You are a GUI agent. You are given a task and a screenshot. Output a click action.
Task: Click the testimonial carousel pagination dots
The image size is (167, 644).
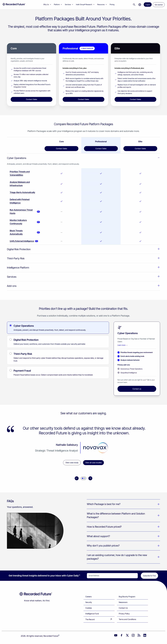pyautogui.click(x=83, y=478)
